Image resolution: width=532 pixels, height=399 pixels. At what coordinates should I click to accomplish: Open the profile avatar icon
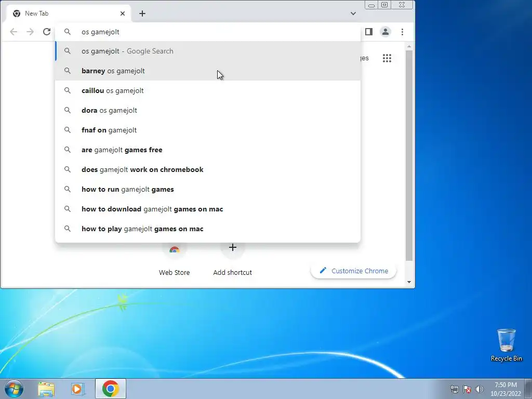coord(385,32)
